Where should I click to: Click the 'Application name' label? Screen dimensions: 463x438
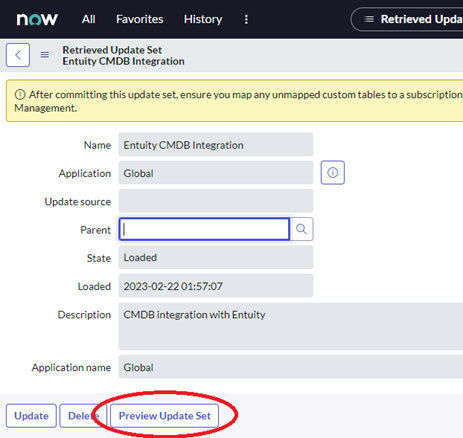[71, 367]
